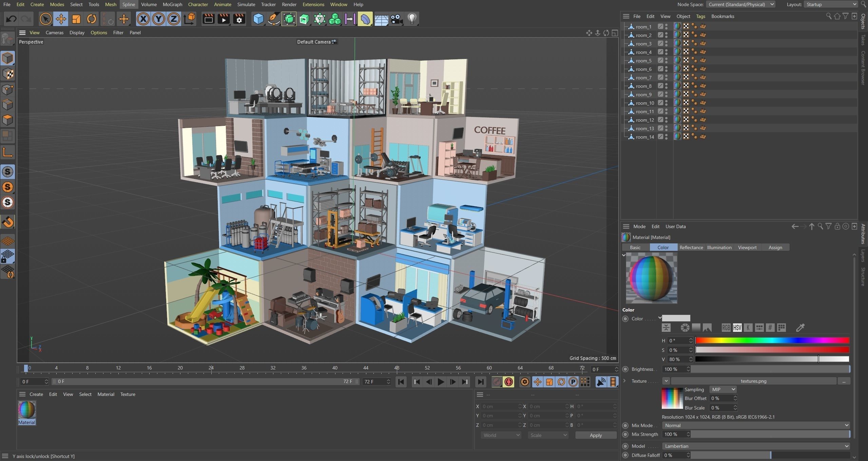Click Record Active Objects button
868x461 pixels.
(497, 382)
